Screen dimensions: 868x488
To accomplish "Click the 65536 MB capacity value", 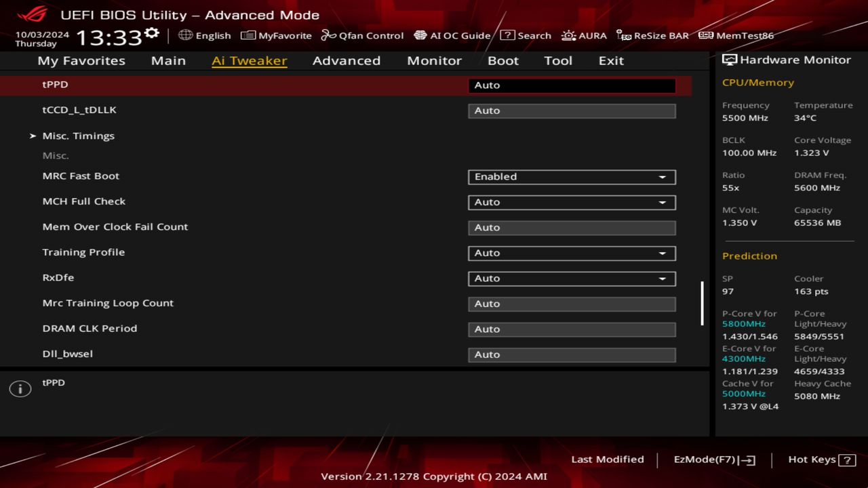I will [818, 223].
